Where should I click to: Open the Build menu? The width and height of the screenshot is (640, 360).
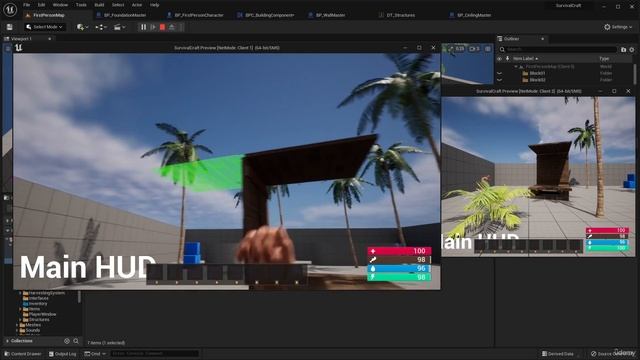coord(99,5)
